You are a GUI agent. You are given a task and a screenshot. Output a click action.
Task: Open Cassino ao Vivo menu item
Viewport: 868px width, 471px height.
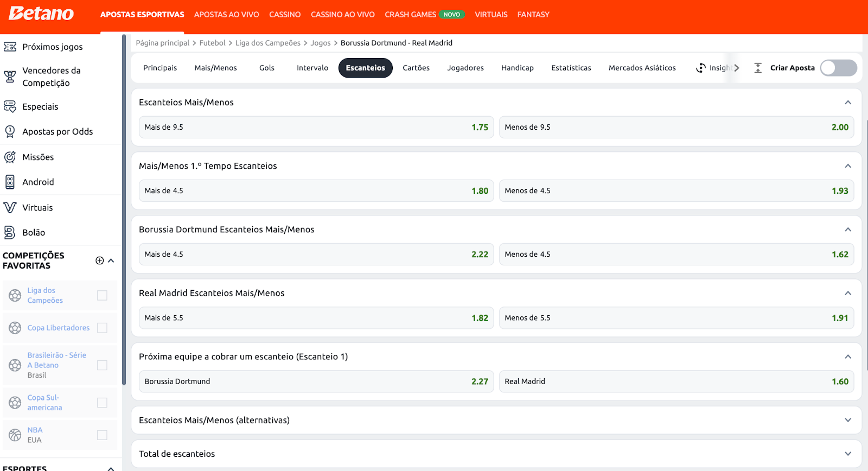343,15
